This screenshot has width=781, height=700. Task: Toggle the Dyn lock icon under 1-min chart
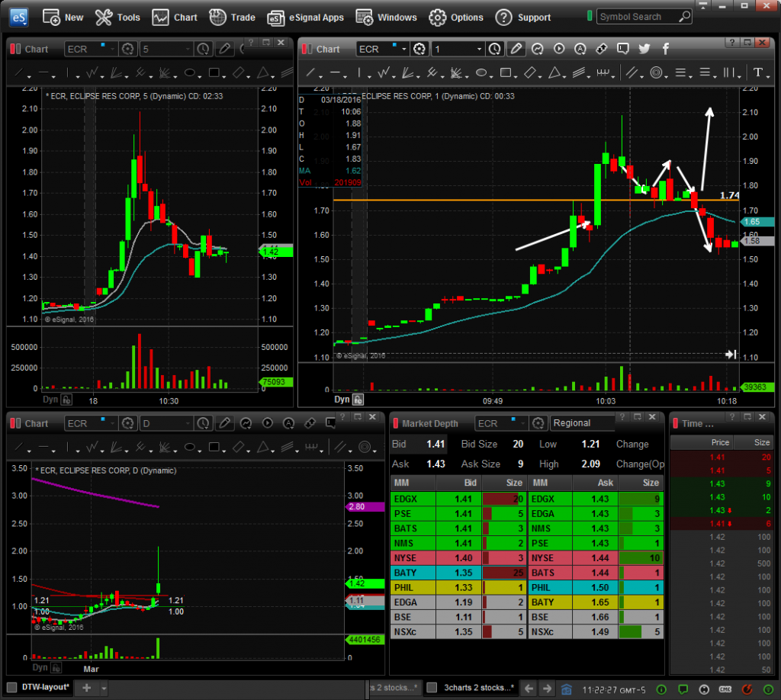tap(358, 400)
